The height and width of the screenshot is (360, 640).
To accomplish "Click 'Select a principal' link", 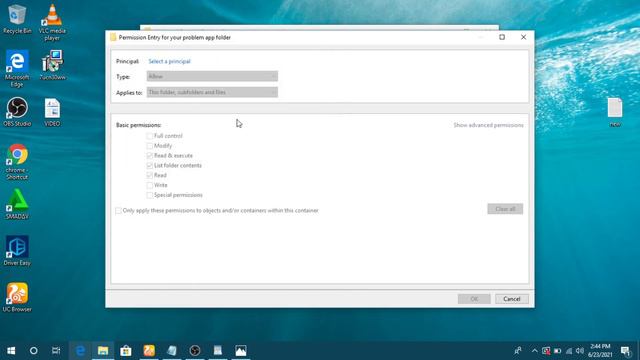I will pyautogui.click(x=169, y=61).
